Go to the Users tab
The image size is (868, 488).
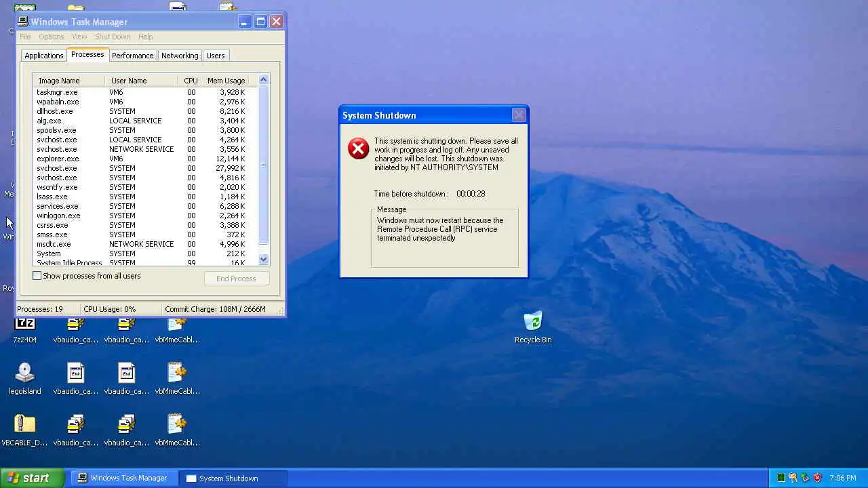point(215,56)
